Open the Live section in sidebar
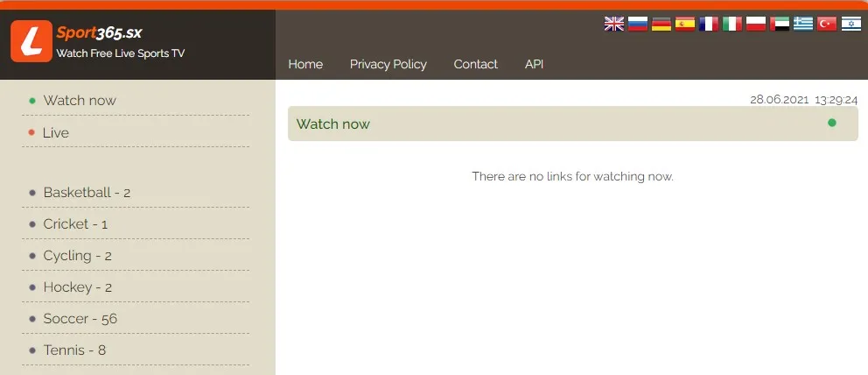 (56, 132)
